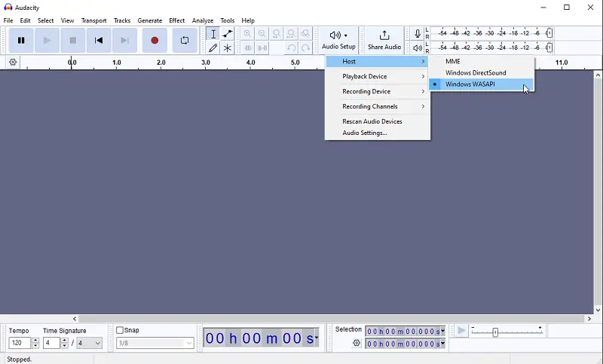Click Fit Selection to Width zoom icon
The height and width of the screenshot is (364, 603).
click(277, 34)
